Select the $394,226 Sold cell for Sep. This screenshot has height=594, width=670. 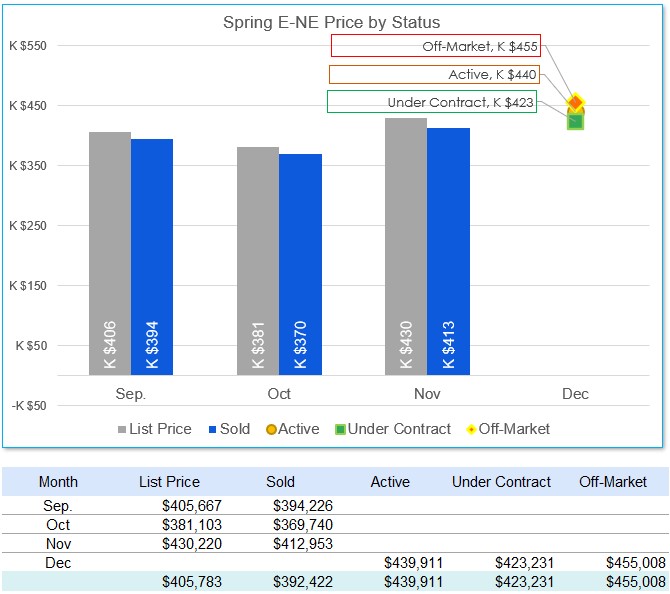[x=302, y=506]
